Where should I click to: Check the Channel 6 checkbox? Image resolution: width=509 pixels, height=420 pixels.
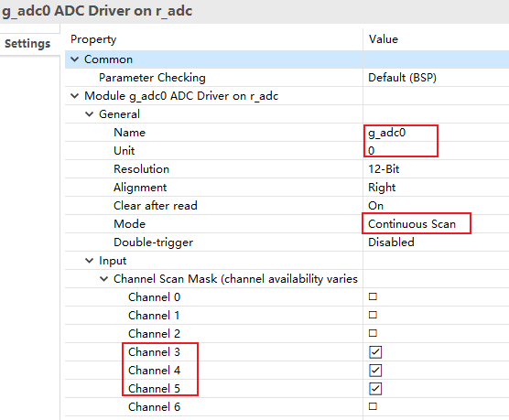tap(373, 406)
